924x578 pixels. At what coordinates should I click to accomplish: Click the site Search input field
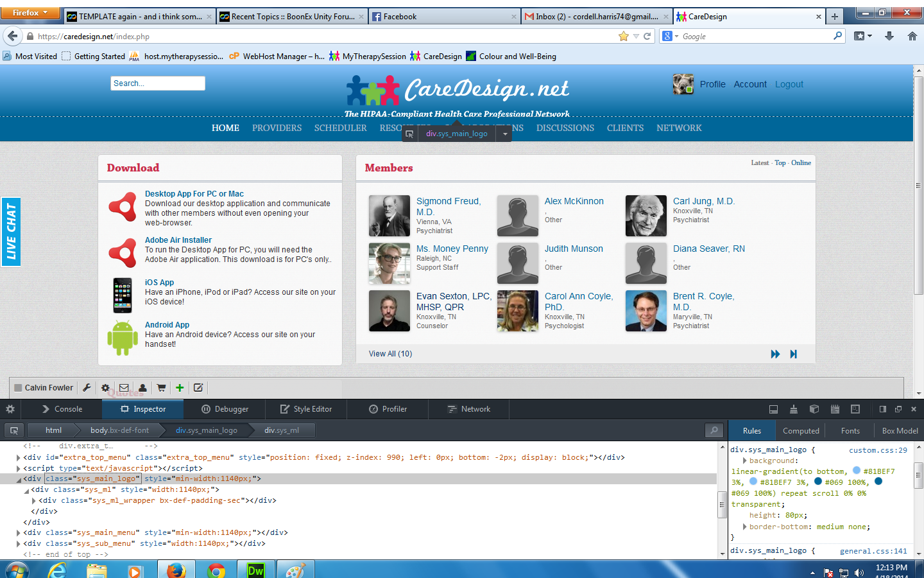coord(157,83)
